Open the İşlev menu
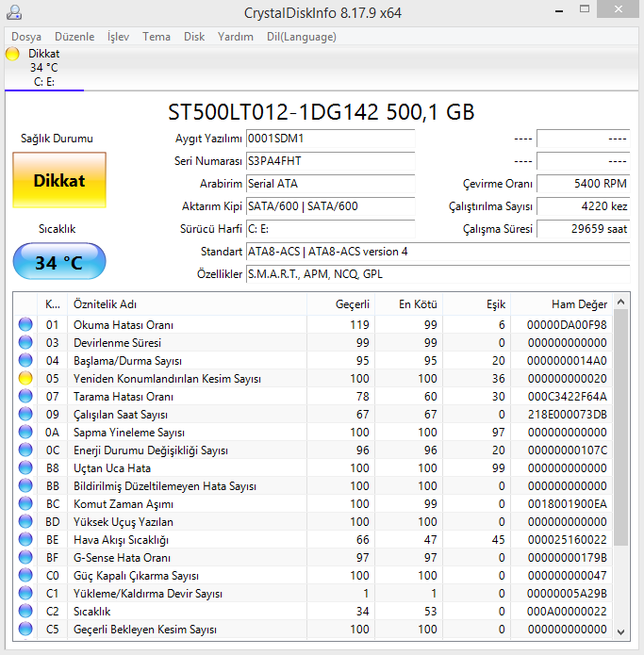 118,37
